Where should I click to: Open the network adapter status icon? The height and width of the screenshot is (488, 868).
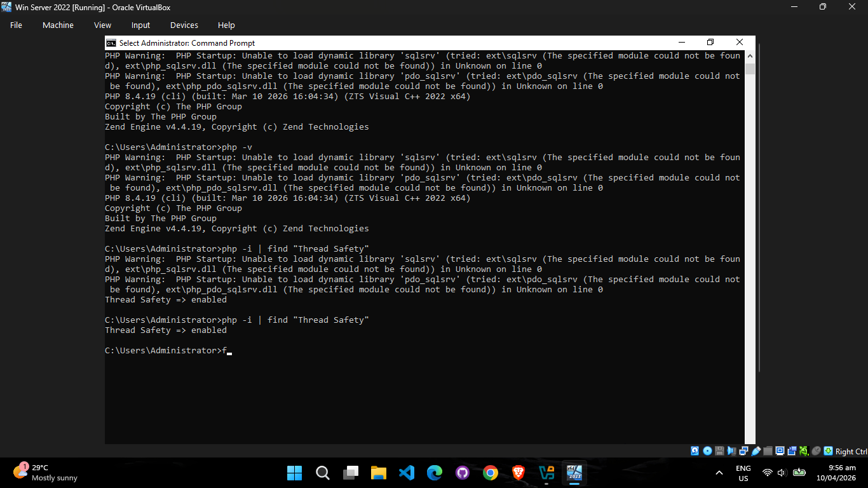coord(743,451)
